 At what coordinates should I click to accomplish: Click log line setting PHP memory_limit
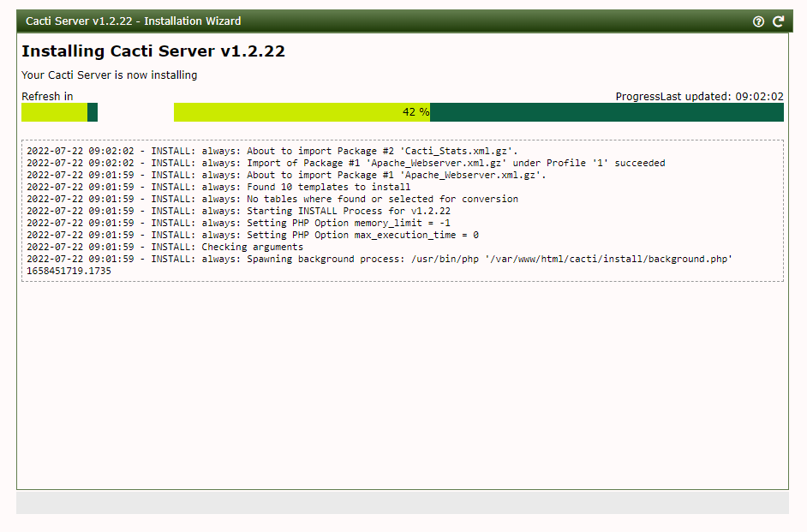238,224
